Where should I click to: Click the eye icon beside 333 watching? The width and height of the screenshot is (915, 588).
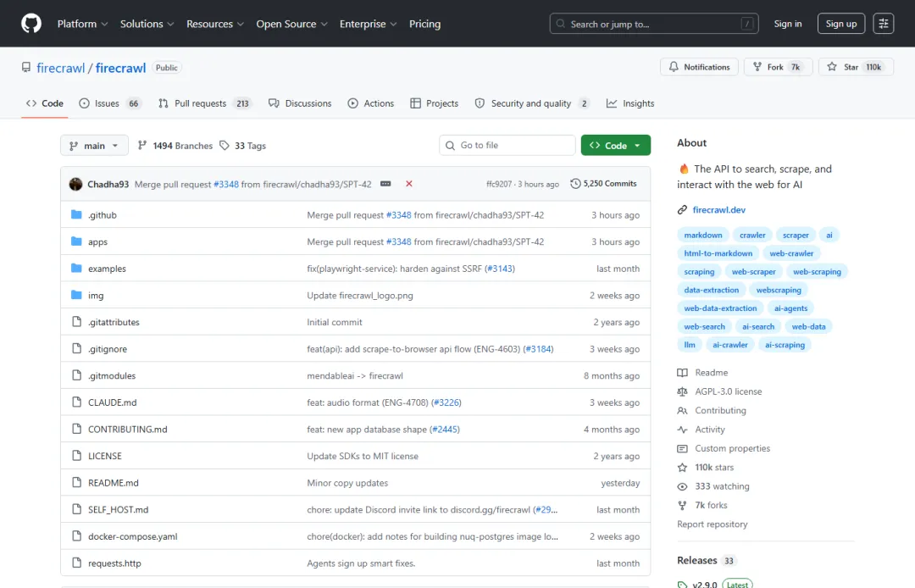click(682, 486)
